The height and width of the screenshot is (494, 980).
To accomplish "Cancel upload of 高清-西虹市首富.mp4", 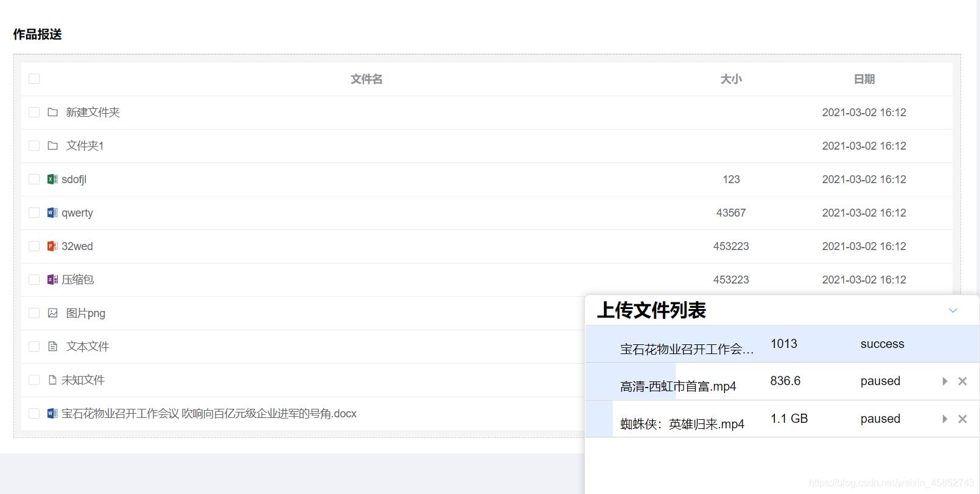I will pyautogui.click(x=962, y=381).
